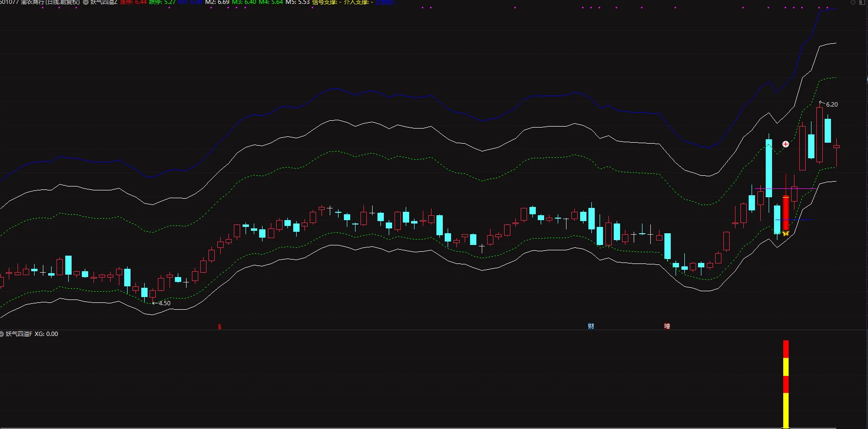Click the 6.20 high price label

pyautogui.click(x=832, y=105)
